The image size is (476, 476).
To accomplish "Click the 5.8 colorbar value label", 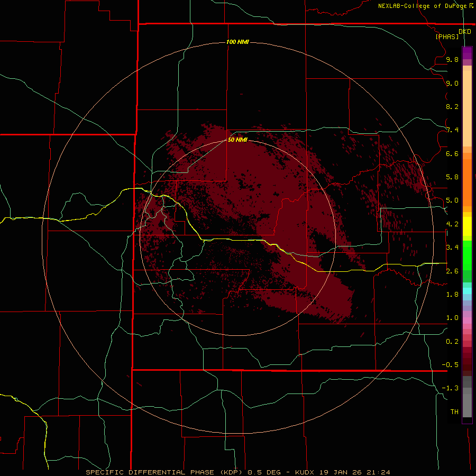I will [452, 177].
